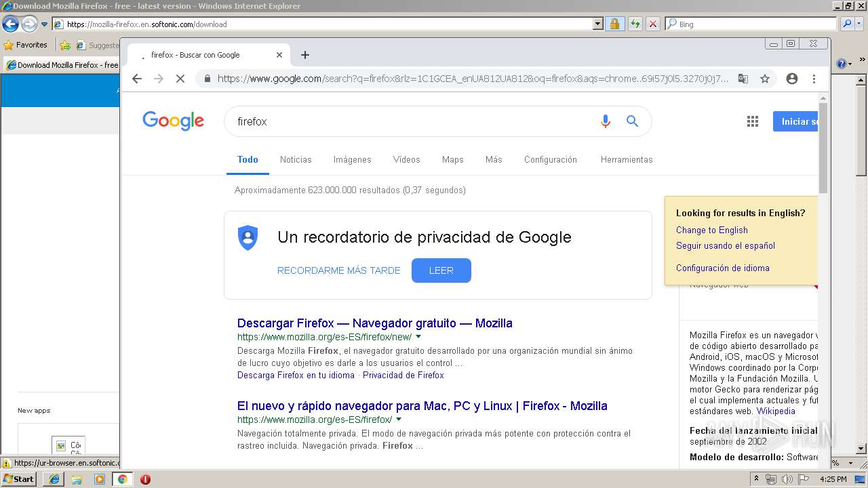Viewport: 868px width, 488px height.
Task: Switch to the Noticias tab
Action: pyautogui.click(x=296, y=160)
